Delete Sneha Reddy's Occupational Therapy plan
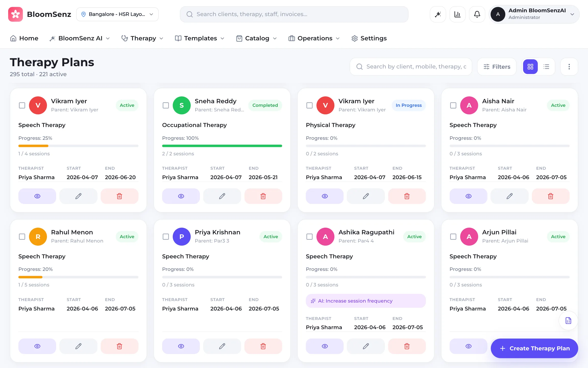This screenshot has width=588, height=368. pos(263,196)
